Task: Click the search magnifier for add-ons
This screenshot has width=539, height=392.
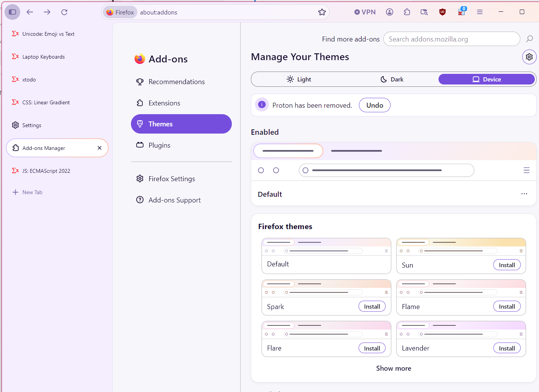Action: 529,39
